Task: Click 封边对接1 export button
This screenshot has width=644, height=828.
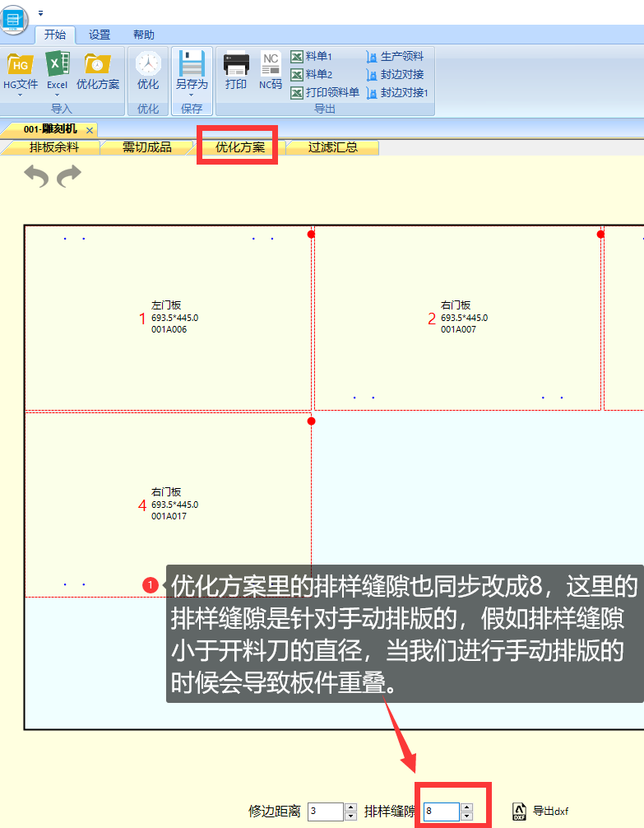Action: (x=397, y=92)
